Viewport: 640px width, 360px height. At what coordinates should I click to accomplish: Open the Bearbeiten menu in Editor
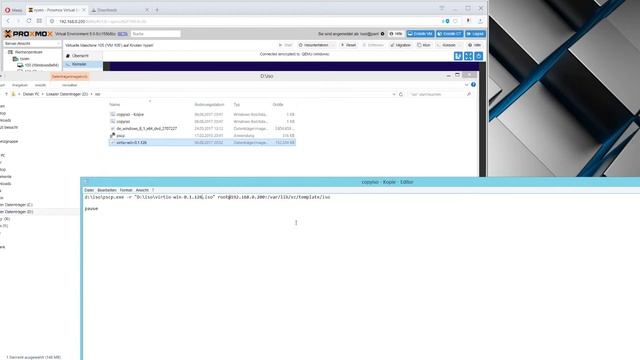107,190
